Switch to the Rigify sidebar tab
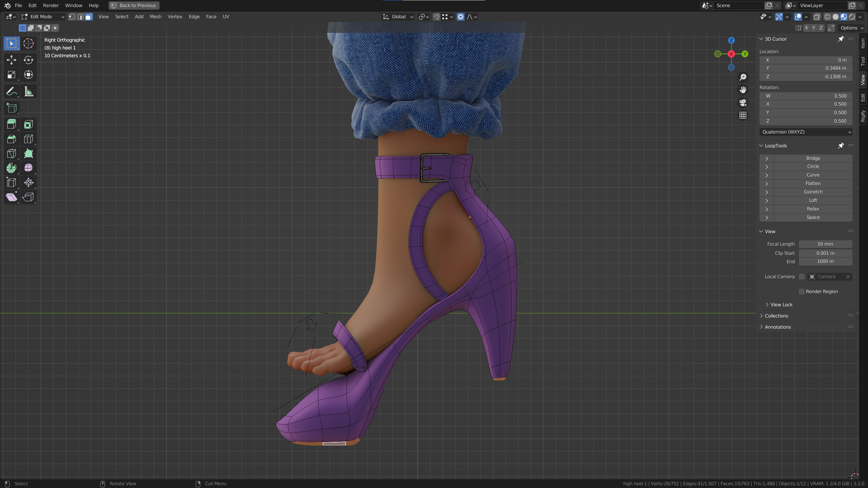Image resolution: width=868 pixels, height=488 pixels. point(863,116)
